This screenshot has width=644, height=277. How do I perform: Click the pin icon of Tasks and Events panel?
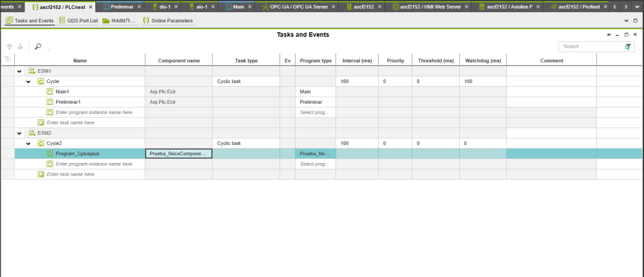609,34
